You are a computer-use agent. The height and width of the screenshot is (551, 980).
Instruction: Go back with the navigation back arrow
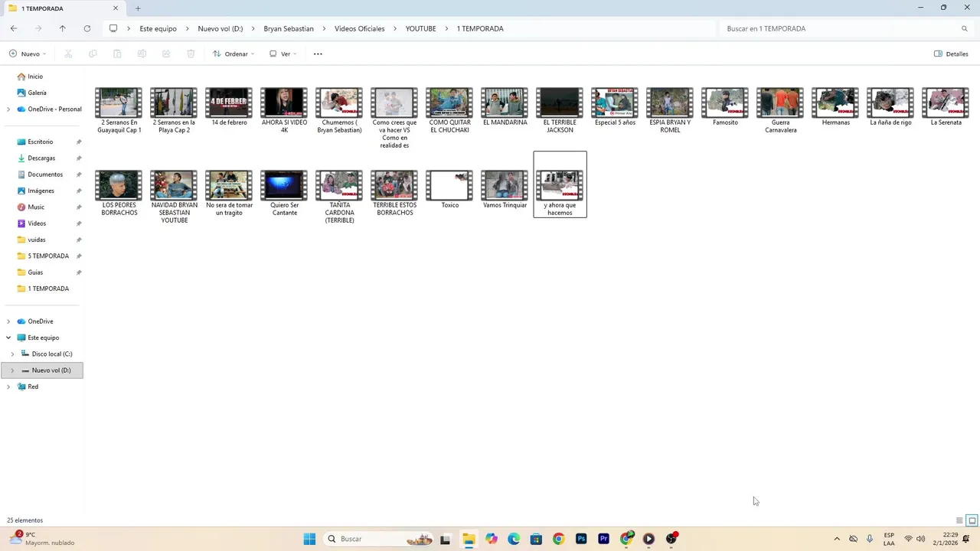click(x=14, y=28)
